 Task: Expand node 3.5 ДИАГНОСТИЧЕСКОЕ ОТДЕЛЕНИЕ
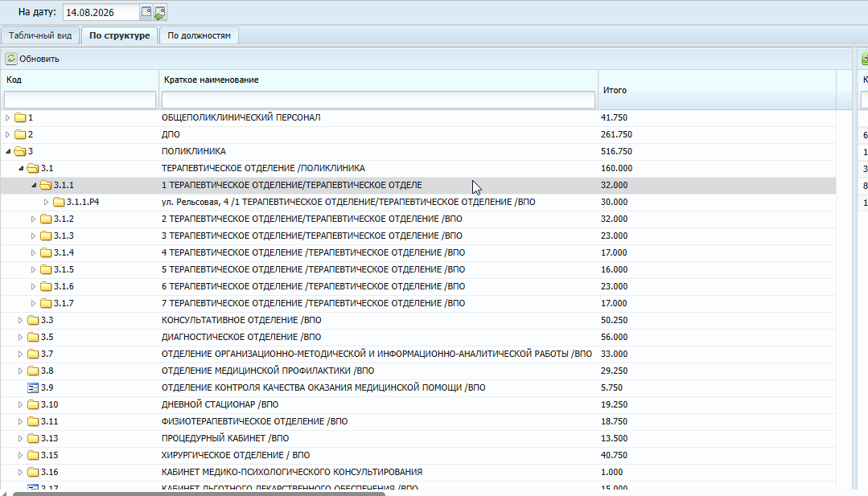20,337
